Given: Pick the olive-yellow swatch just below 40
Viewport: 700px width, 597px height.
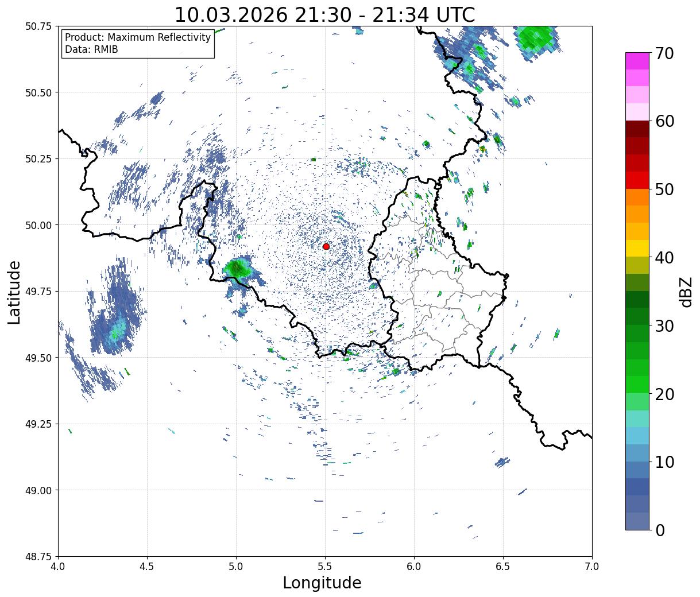Looking at the screenshot, I should click(637, 266).
